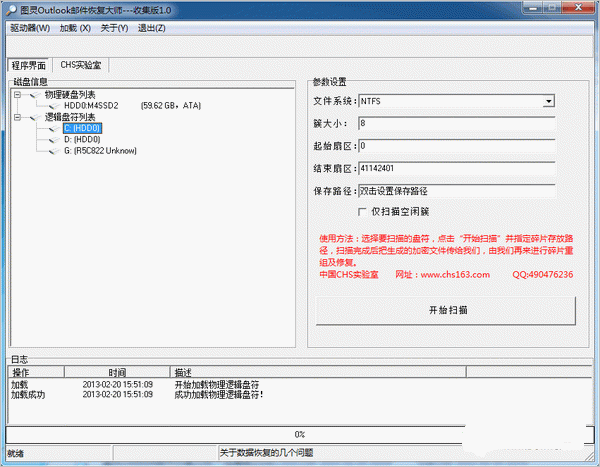
Task: Click the 就绪 status bar text
Action: click(x=16, y=453)
